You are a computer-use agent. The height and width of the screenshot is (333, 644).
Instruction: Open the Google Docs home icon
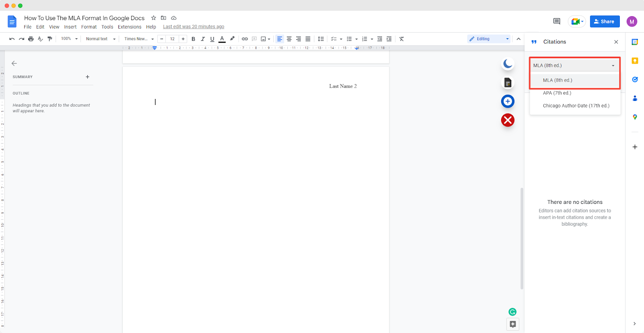click(12, 22)
